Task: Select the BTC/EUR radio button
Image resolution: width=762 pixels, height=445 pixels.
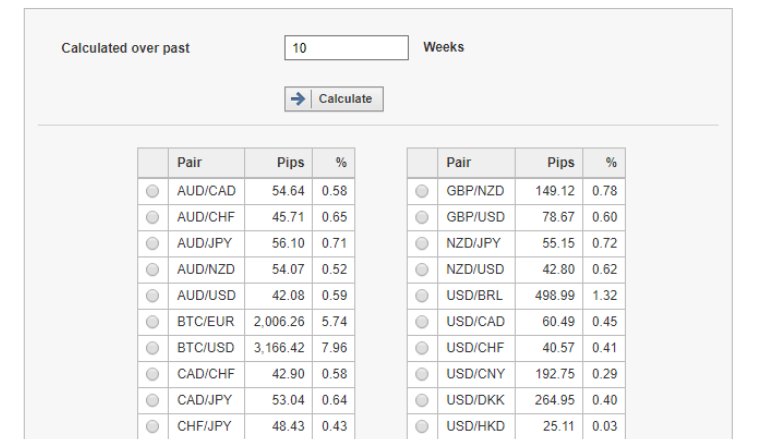Action: point(153,322)
